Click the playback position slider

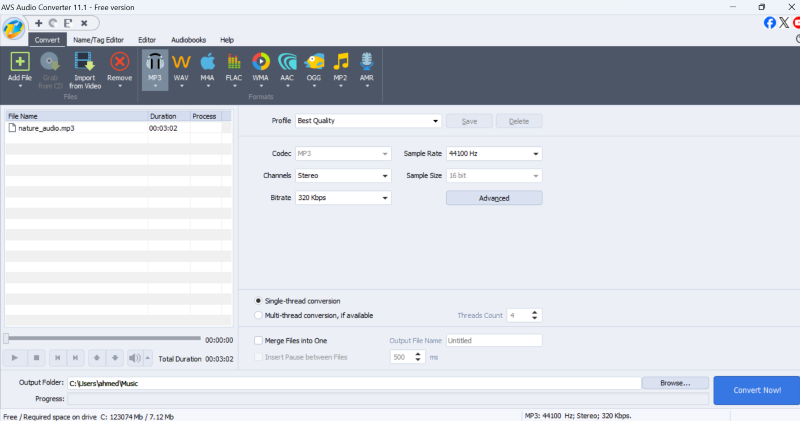(100, 339)
